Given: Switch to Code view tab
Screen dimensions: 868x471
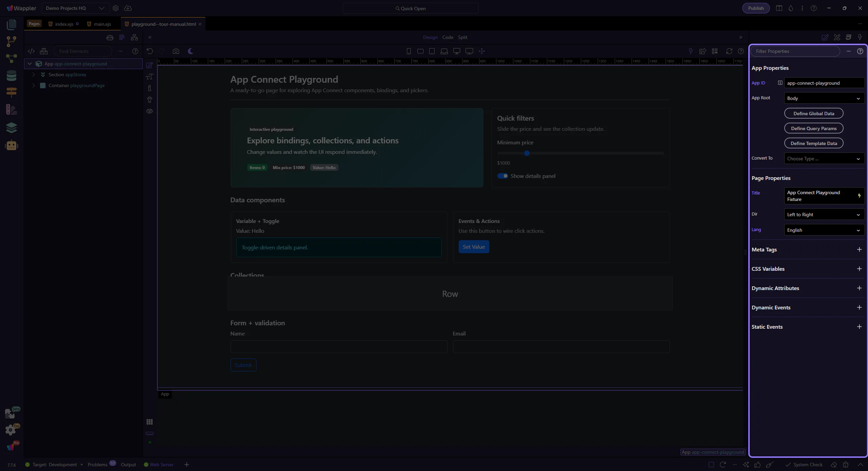Looking at the screenshot, I should (448, 37).
